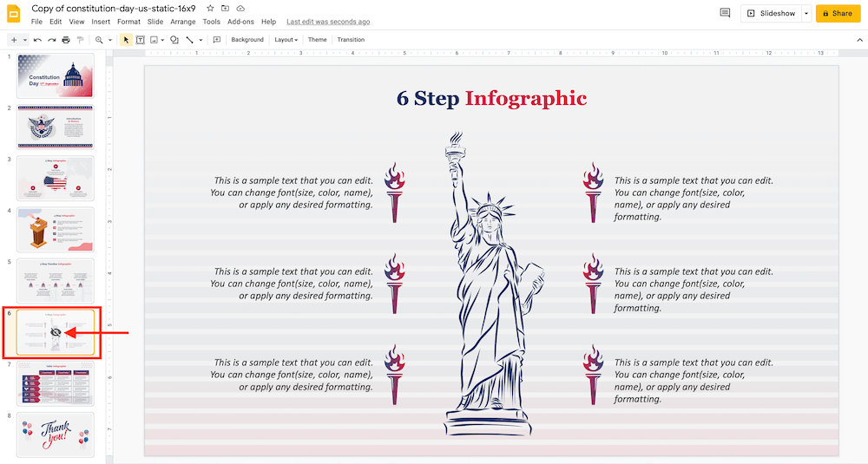Open the Add-ons menu
Viewport: 868px width, 464px height.
(240, 22)
